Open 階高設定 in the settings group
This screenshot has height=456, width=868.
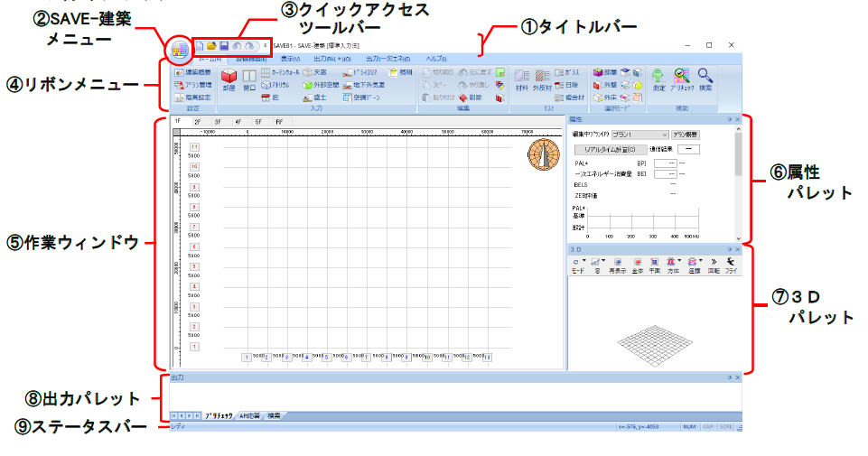[192, 98]
